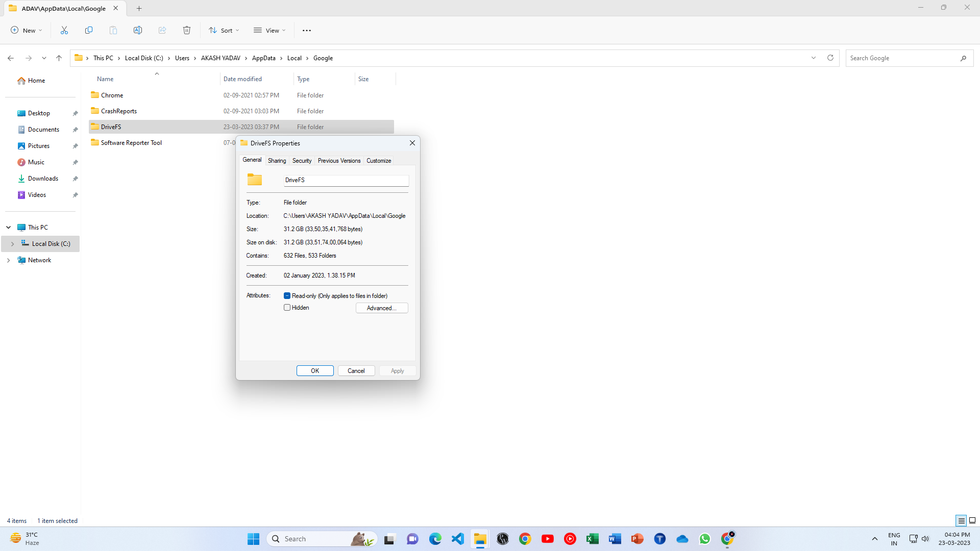Click the Advanced... attributes button
The height and width of the screenshot is (551, 980).
tap(381, 308)
